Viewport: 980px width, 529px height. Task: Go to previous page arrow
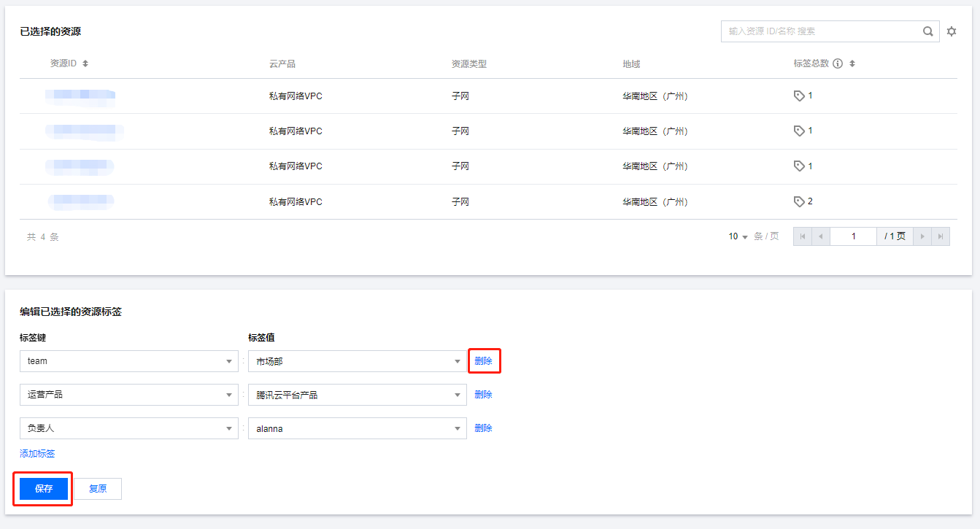coord(821,236)
